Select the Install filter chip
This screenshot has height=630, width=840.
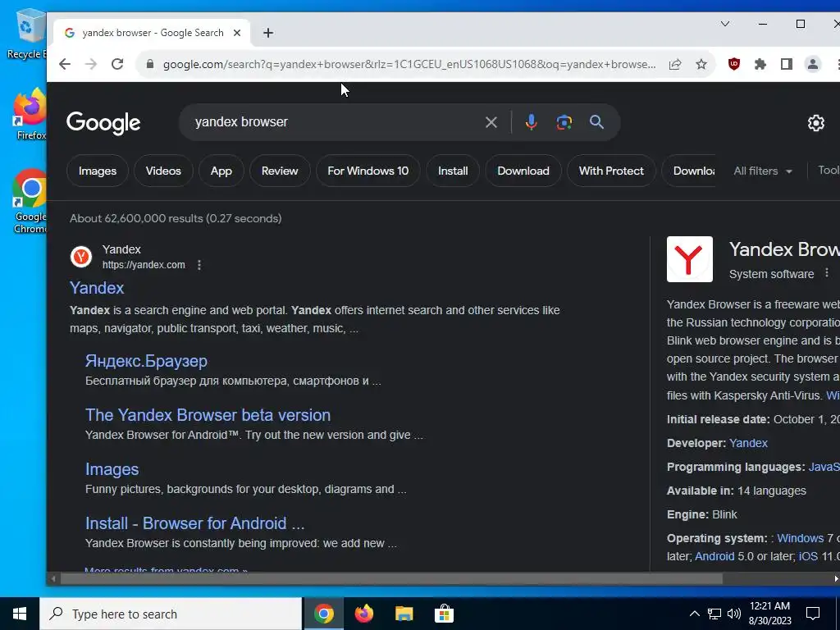coord(453,171)
